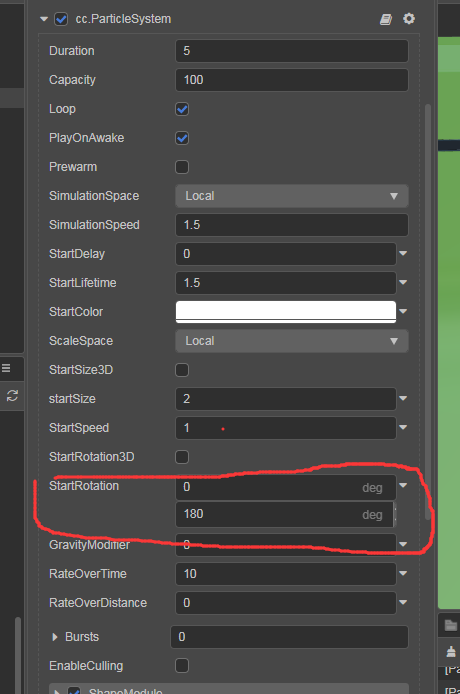This screenshot has width=460, height=694.
Task: Expand the Bursts array
Action: click(55, 637)
